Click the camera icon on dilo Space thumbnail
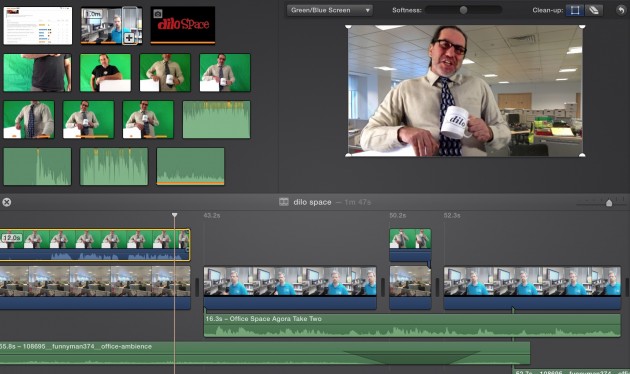Screen dimensions: 630x374 click(158, 14)
